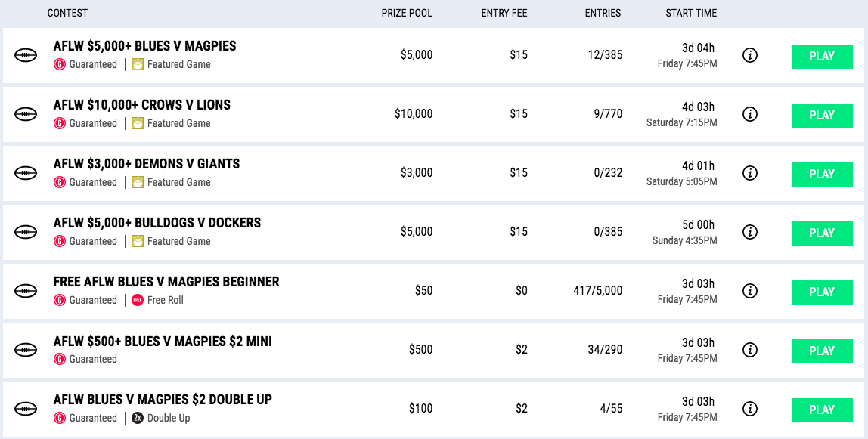The height and width of the screenshot is (439, 868).
Task: Click Featured Game icon on Bulldogs v Dockers row
Action: (138, 241)
